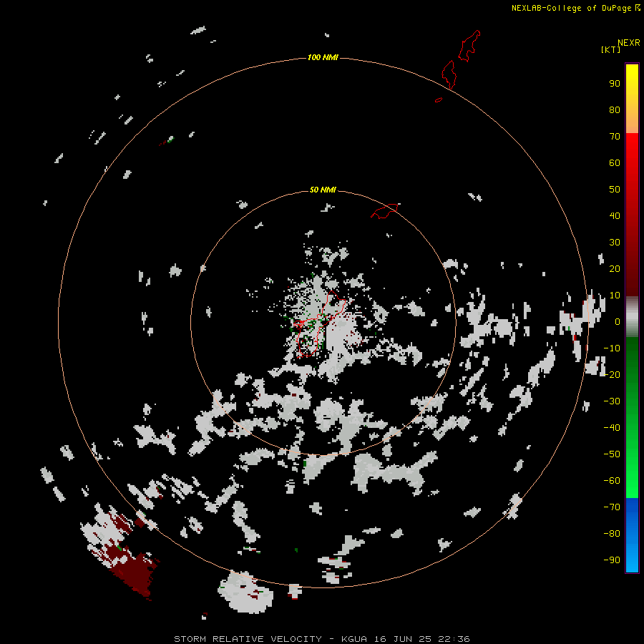The image size is (644, 644).
Task: Select the negative 70 knot scale value
Action: tap(612, 507)
